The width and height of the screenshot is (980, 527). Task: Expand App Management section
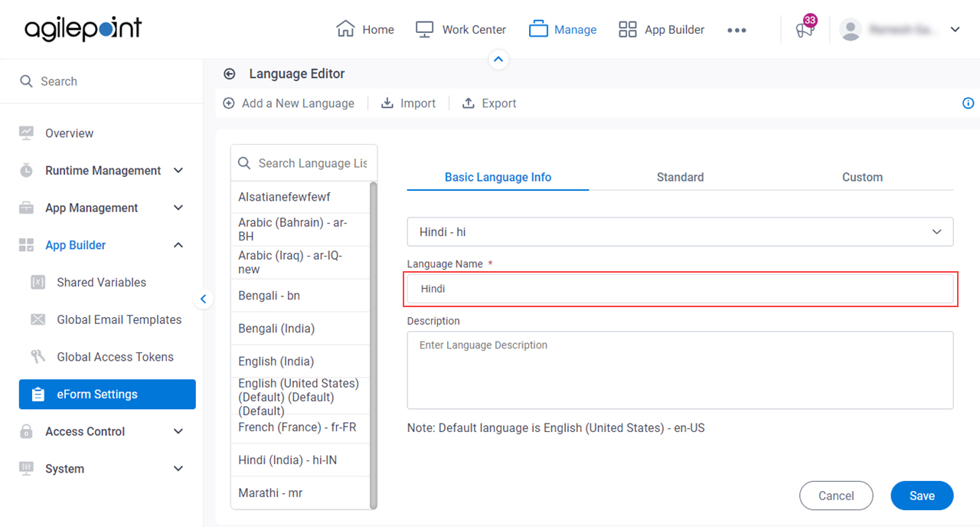[178, 208]
